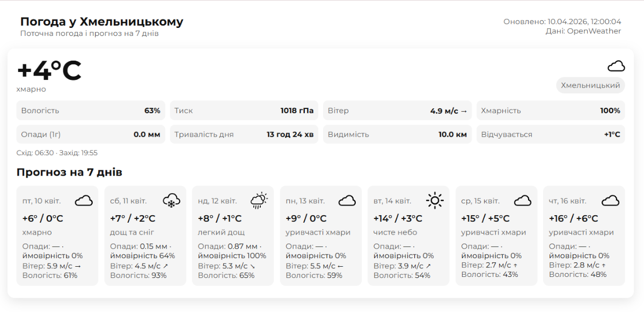Click the Відчувається +1°C tile
Screen dimensions: 644x322
[x=551, y=134]
